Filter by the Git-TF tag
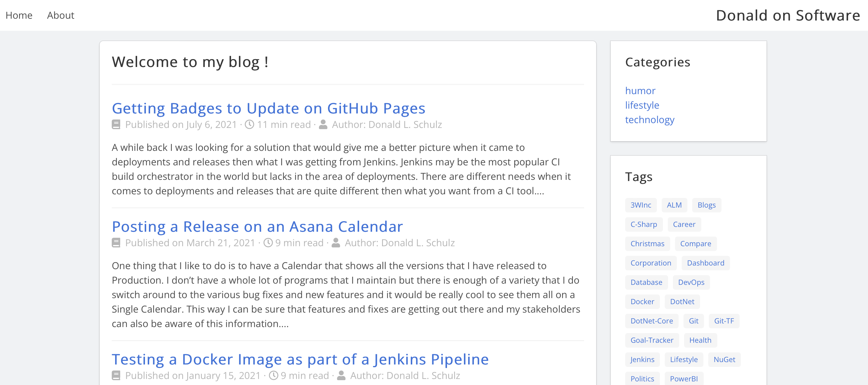The width and height of the screenshot is (868, 385). [724, 321]
